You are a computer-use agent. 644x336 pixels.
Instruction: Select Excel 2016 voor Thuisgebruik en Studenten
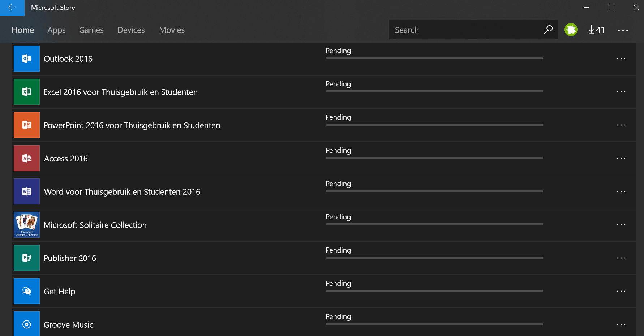(x=120, y=92)
